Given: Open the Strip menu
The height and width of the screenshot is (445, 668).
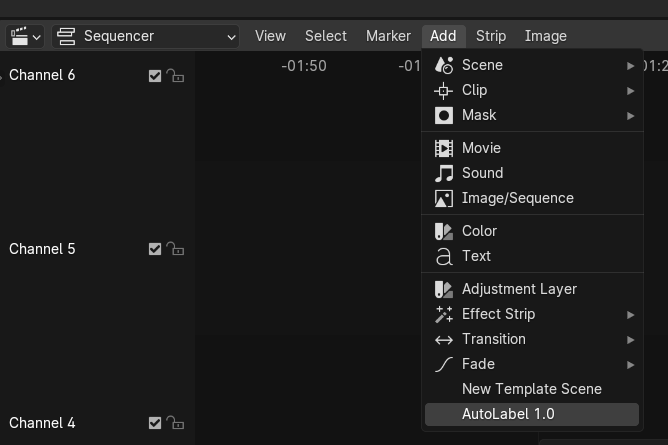Looking at the screenshot, I should 490,36.
